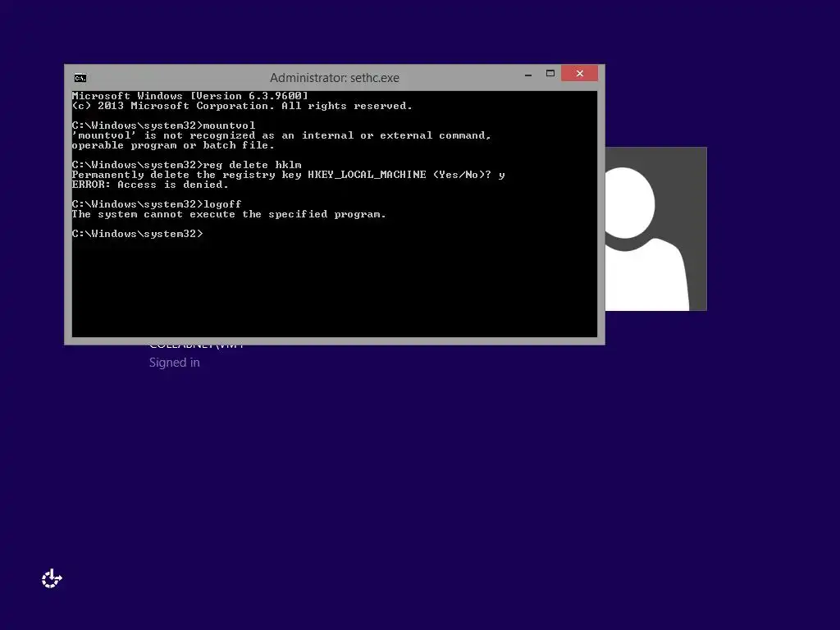Click the 'operable program or batch file.' line
Image resolution: width=840 pixels, height=630 pixels.
click(x=173, y=145)
